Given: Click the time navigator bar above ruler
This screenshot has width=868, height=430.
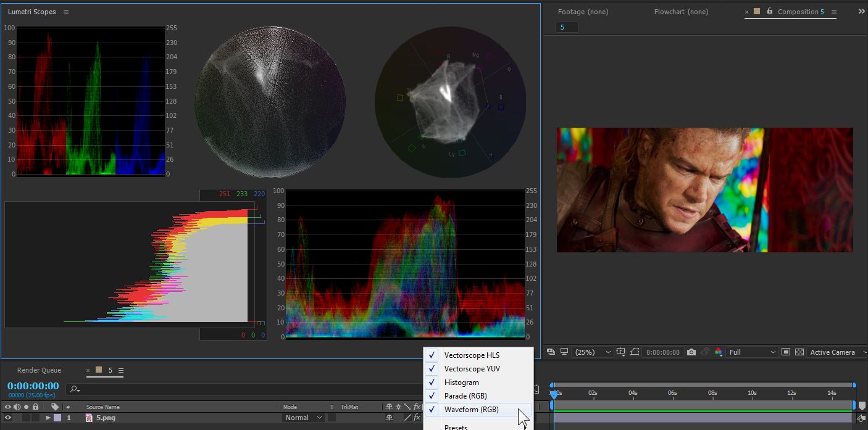Looking at the screenshot, I should pos(703,385).
